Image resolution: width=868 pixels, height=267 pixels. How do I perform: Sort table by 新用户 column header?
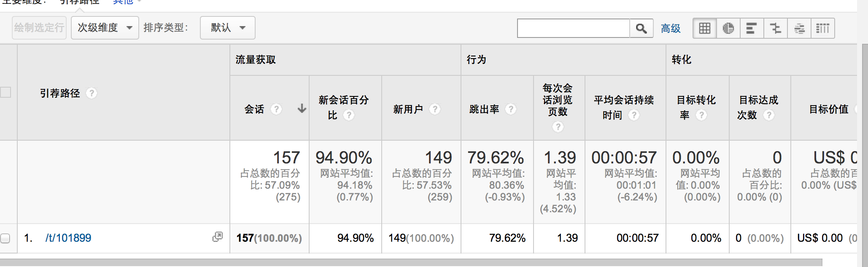click(408, 109)
